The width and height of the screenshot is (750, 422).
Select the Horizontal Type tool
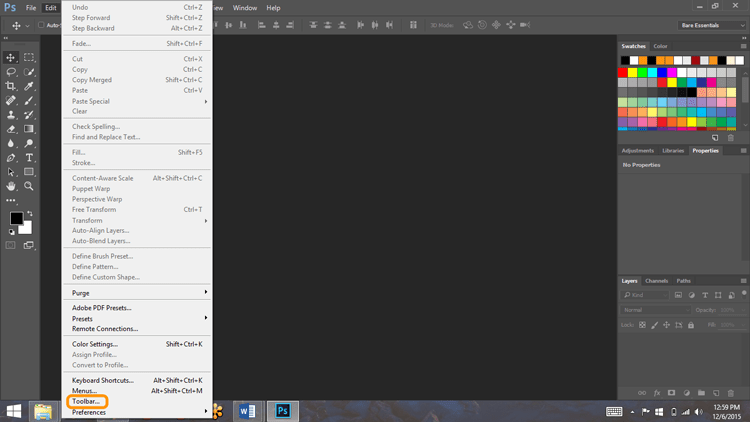click(x=29, y=157)
